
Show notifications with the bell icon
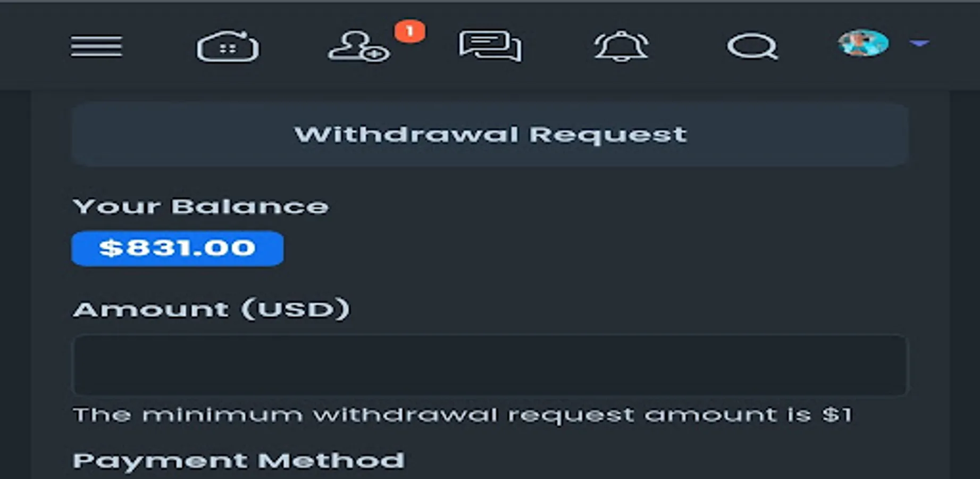click(621, 46)
